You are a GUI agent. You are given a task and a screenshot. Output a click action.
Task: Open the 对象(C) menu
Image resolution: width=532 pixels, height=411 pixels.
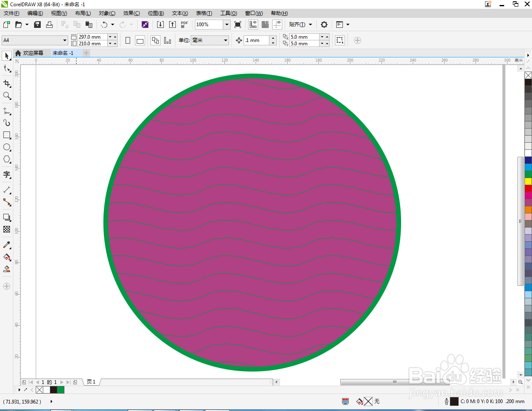point(107,13)
